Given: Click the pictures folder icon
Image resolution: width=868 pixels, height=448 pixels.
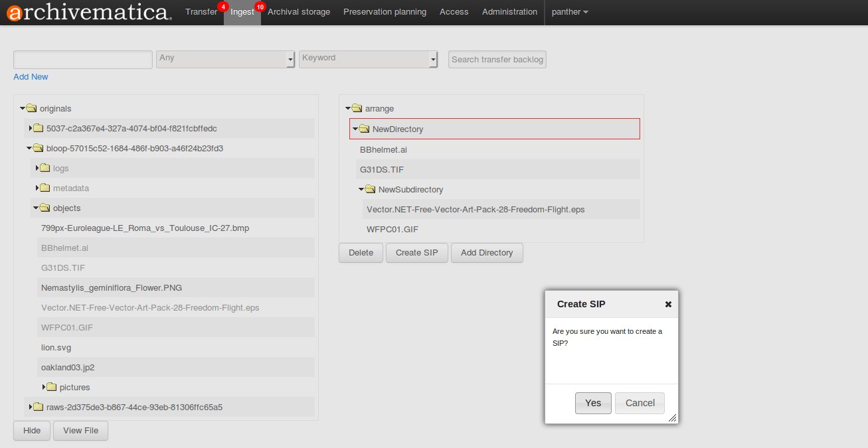Looking at the screenshot, I should pos(51,387).
